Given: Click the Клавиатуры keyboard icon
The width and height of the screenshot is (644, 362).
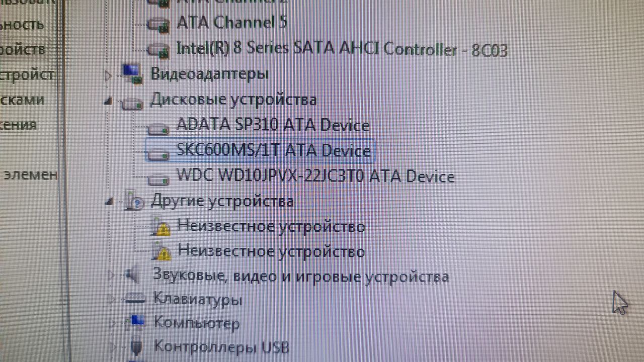Looking at the screenshot, I should point(135,300).
